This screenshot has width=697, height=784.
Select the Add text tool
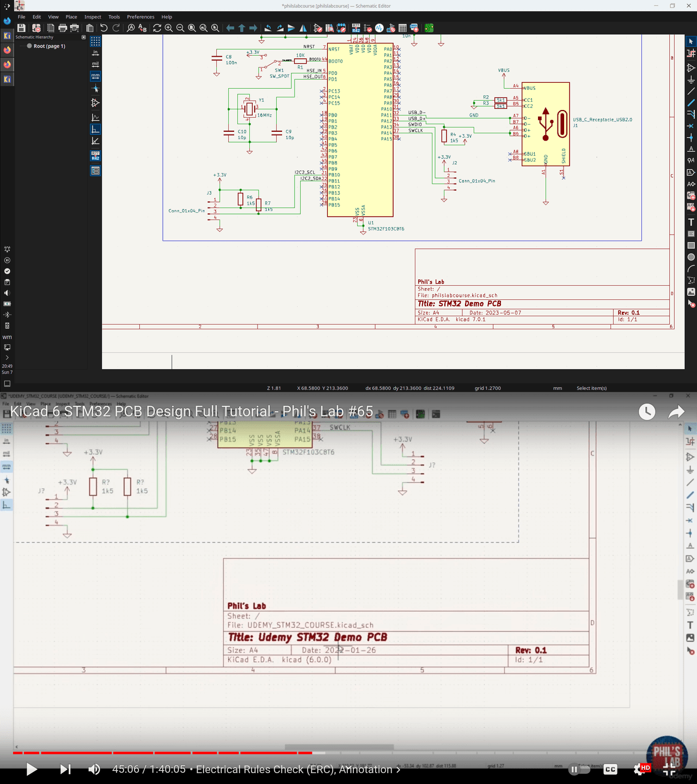coord(691,222)
